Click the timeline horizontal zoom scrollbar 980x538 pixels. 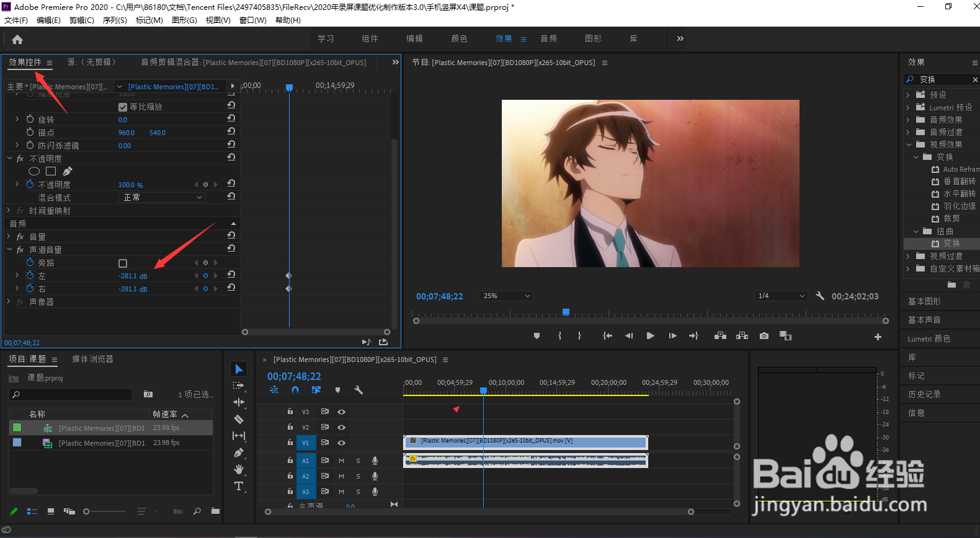point(479,512)
